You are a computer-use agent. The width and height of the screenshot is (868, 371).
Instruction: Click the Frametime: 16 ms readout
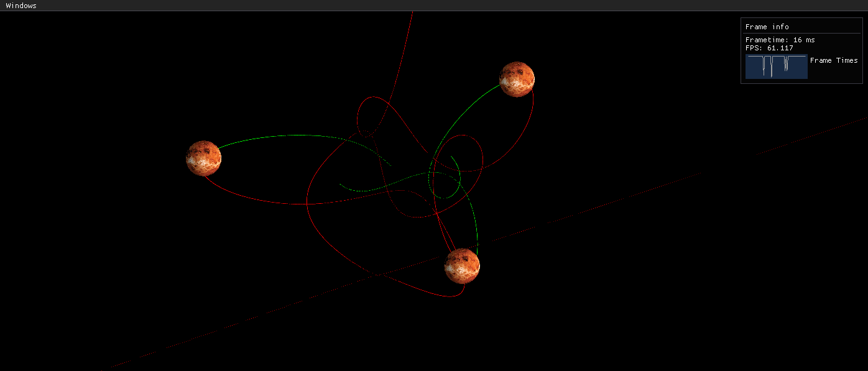tap(780, 40)
